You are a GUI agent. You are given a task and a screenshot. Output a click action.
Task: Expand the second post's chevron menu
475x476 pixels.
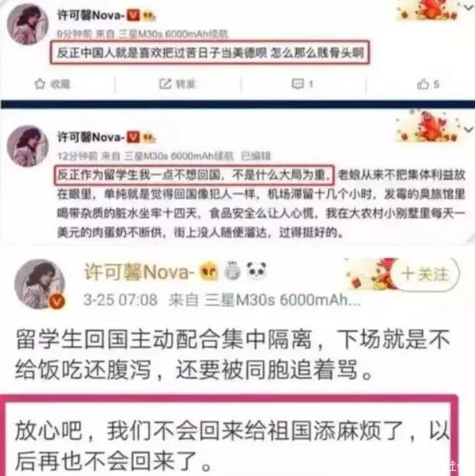pos(469,129)
